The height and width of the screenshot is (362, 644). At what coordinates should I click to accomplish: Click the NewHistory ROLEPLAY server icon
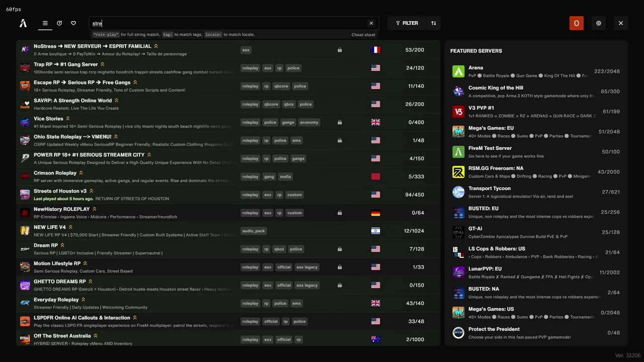(x=25, y=213)
